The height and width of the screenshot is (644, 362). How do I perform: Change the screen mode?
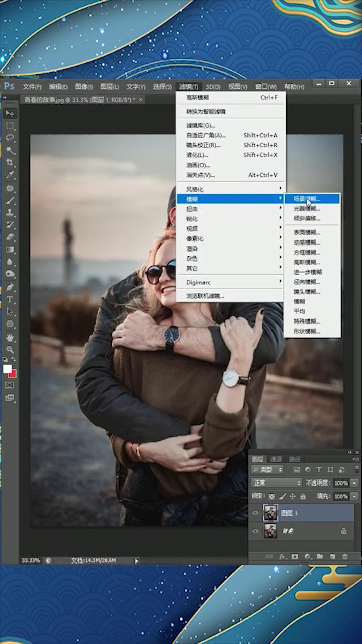10,398
